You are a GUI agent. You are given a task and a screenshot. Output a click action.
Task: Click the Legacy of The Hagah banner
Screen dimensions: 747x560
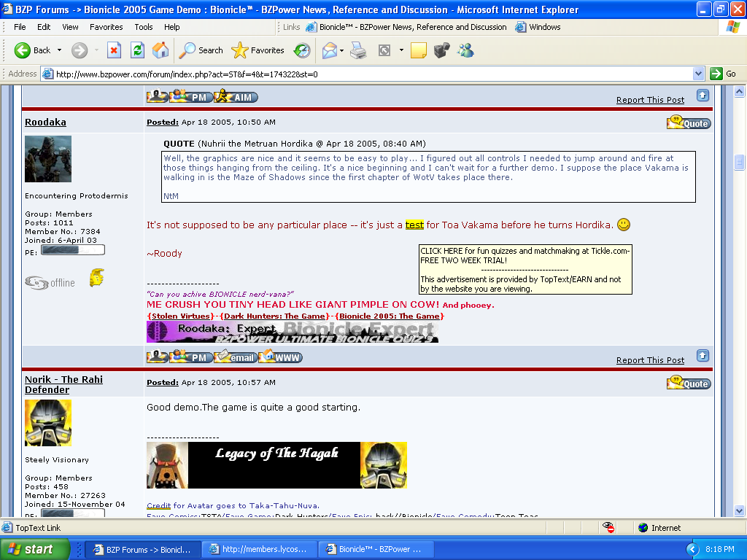[x=276, y=464]
